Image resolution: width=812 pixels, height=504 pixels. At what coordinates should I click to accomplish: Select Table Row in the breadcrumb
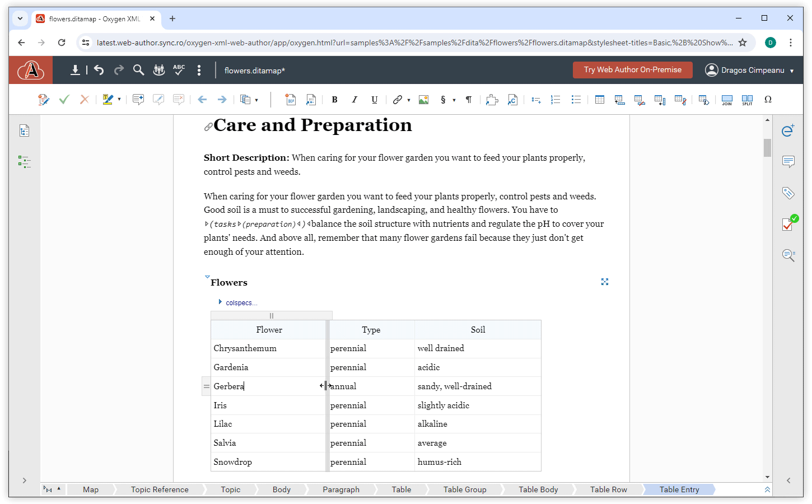pos(608,489)
